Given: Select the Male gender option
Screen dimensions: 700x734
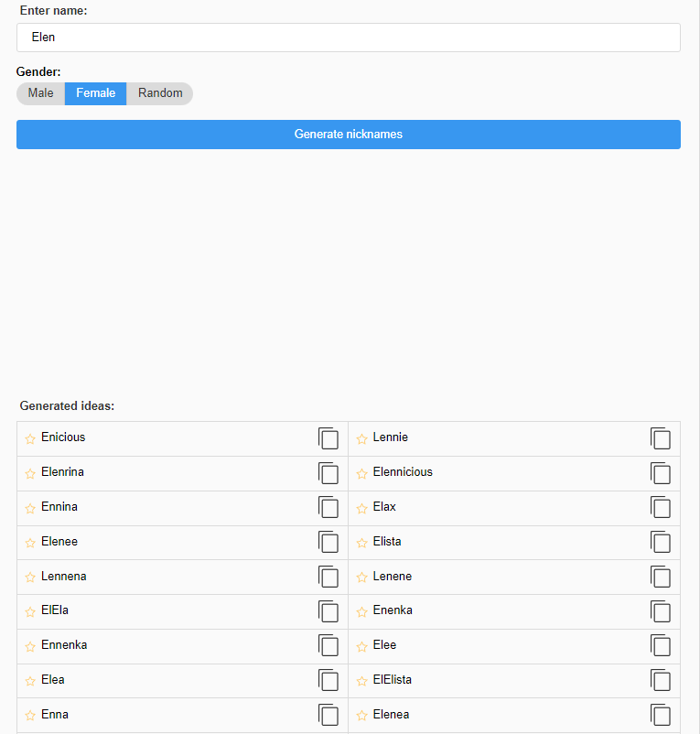Looking at the screenshot, I should [x=41, y=93].
